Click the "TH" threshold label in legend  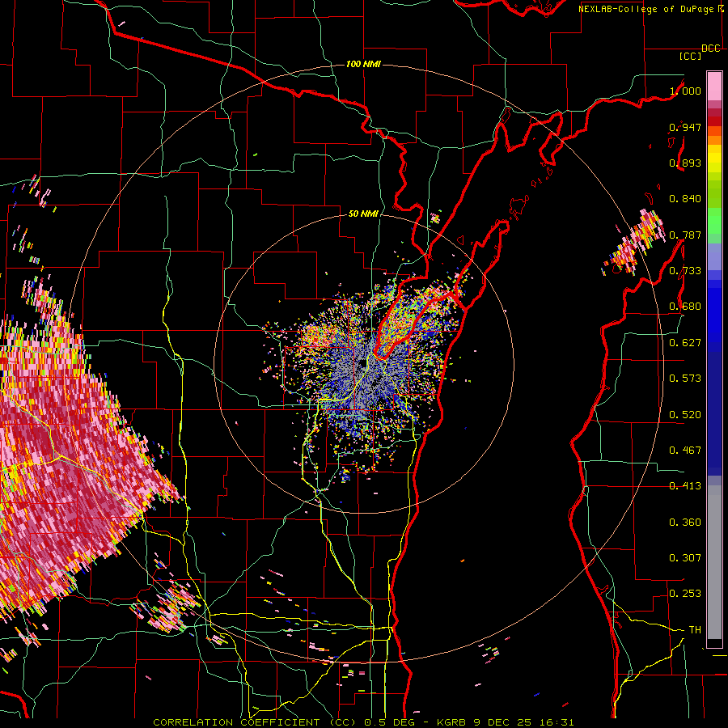(x=695, y=629)
